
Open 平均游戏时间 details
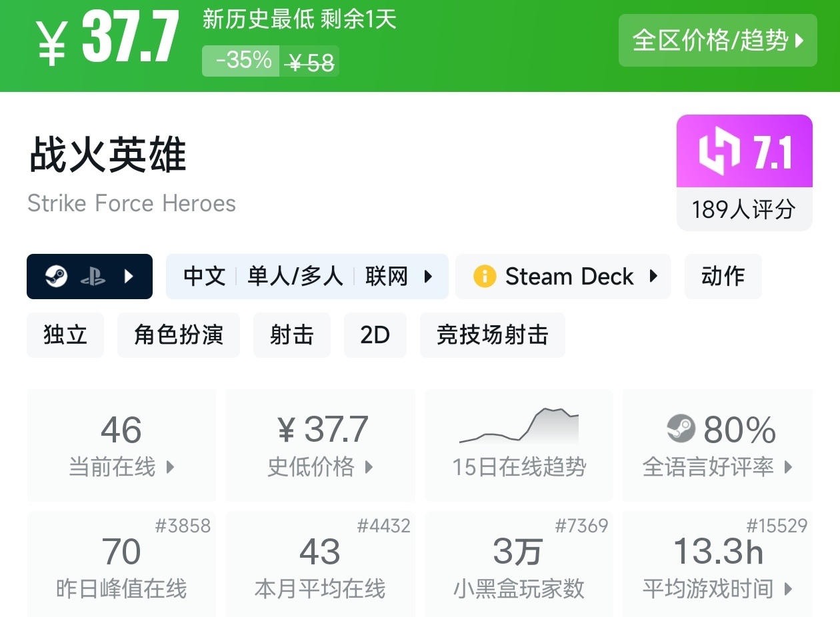[717, 566]
